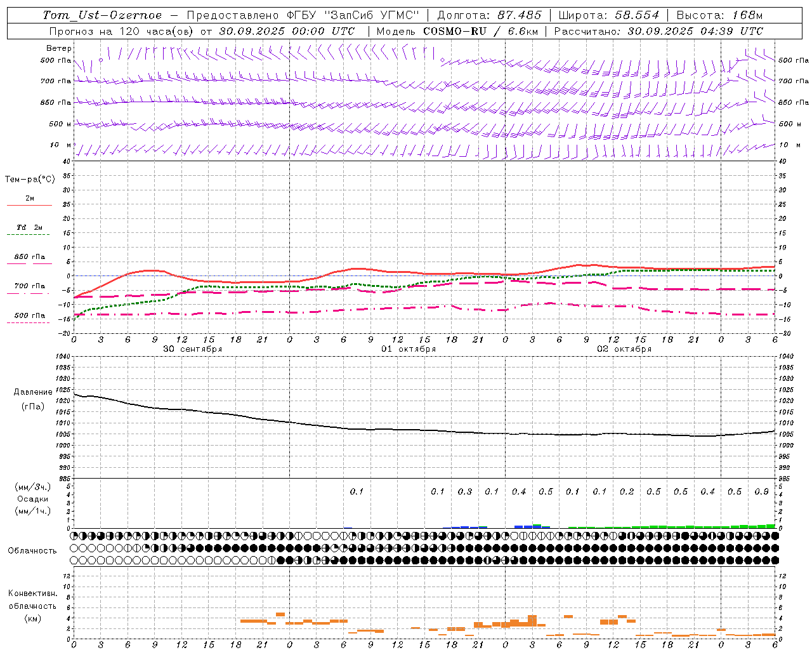
Task: Click the date label '02 октября'
Action: [x=624, y=349]
